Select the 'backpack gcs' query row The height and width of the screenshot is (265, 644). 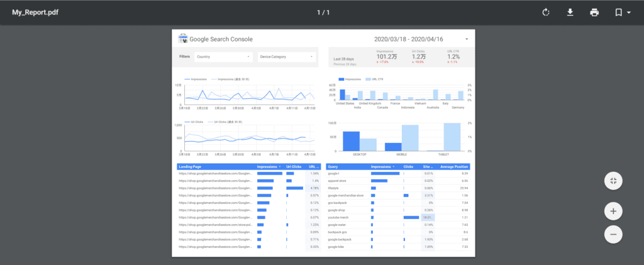tap(398, 232)
